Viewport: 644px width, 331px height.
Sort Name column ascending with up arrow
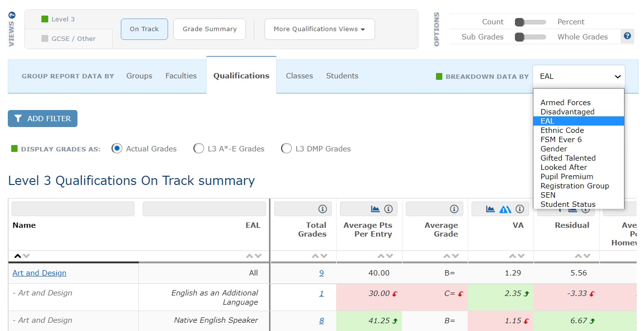pos(18,256)
